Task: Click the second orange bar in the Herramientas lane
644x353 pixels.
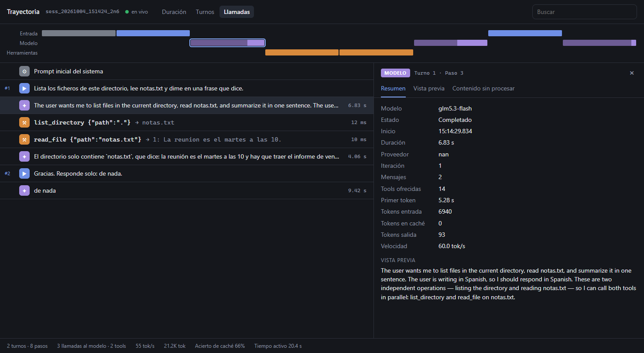Action: pyautogui.click(x=376, y=52)
